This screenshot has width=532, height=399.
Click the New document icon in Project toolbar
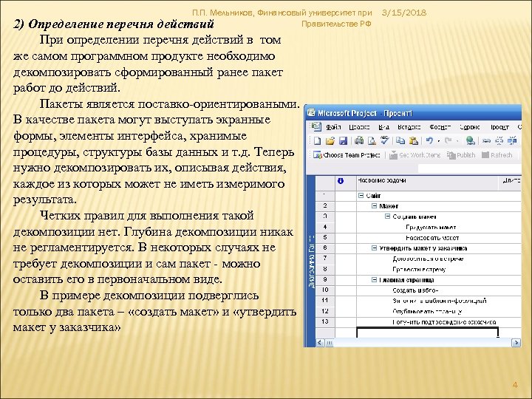pyautogui.click(x=317, y=141)
